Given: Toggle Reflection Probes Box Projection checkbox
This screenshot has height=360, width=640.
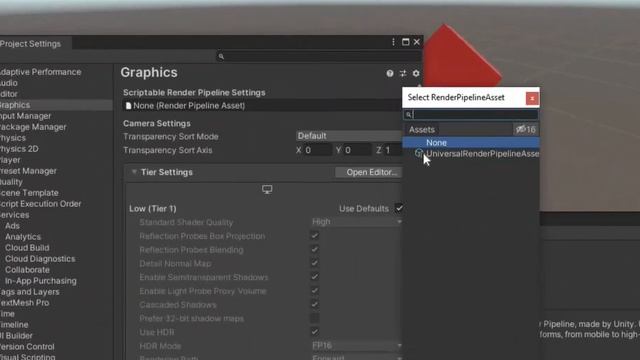Looking at the screenshot, I should pyautogui.click(x=314, y=236).
